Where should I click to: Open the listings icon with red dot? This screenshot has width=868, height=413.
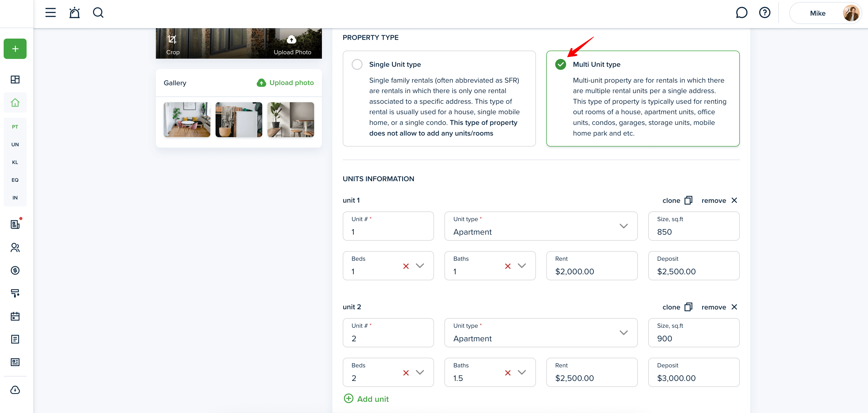(15, 224)
